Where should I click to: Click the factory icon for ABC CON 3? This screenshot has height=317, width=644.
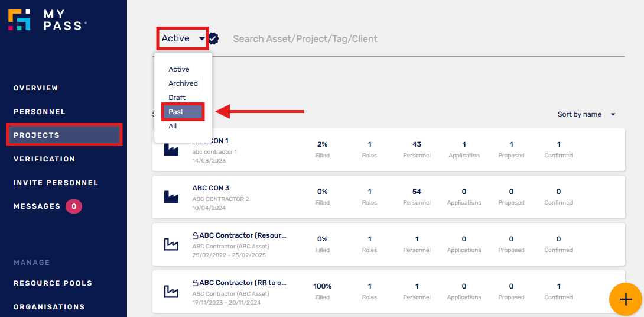[171, 196]
